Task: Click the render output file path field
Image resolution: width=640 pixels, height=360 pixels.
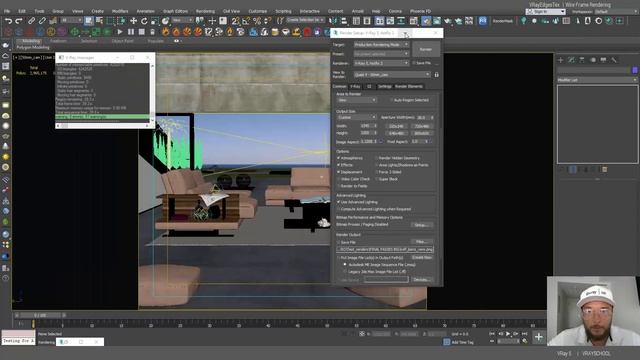Action: coord(385,249)
